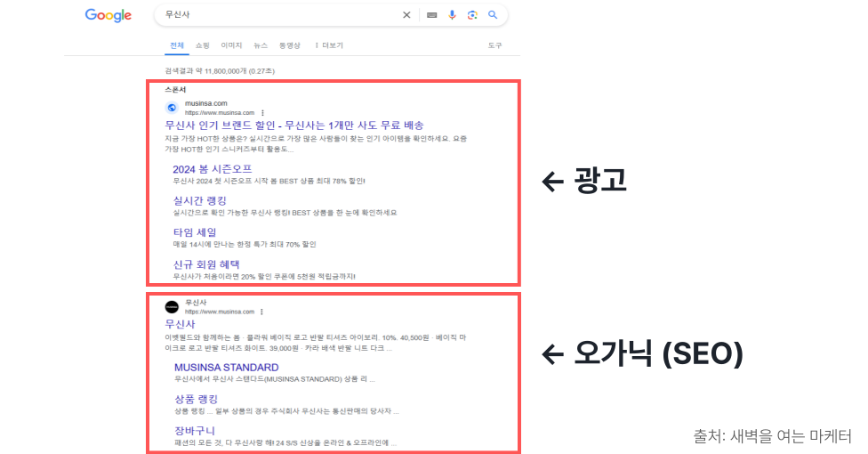Open the 신규 회원 혜택 sitelink

tap(206, 264)
